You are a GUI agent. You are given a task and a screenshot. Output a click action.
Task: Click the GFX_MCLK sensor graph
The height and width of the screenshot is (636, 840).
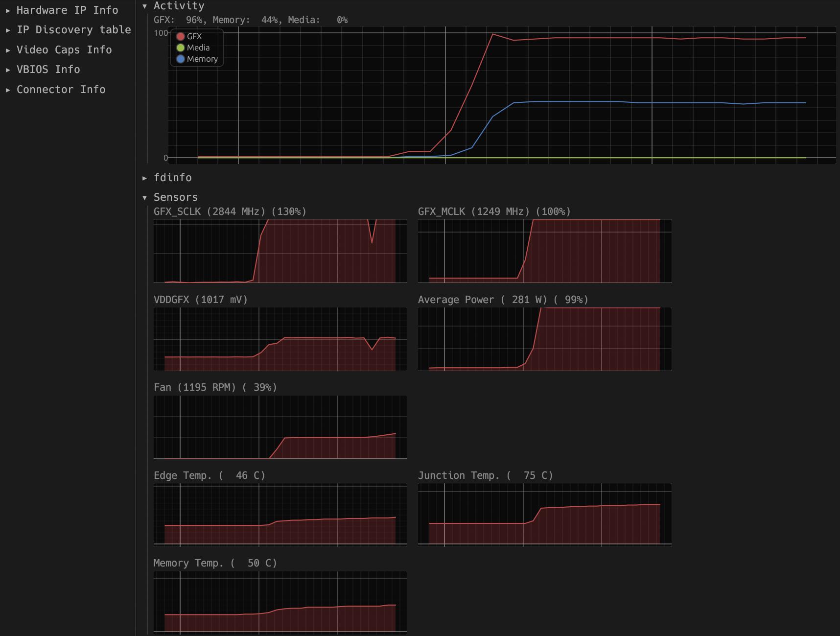pos(544,251)
